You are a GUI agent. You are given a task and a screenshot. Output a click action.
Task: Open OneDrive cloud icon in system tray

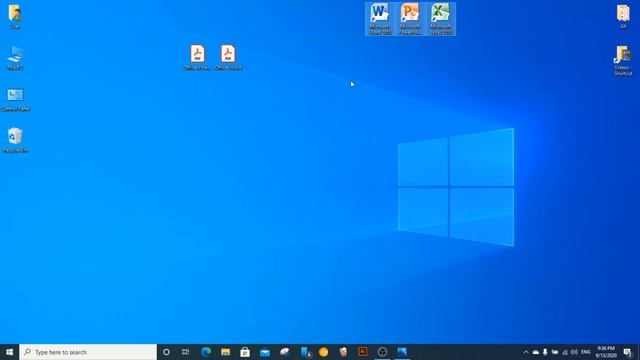click(x=536, y=352)
